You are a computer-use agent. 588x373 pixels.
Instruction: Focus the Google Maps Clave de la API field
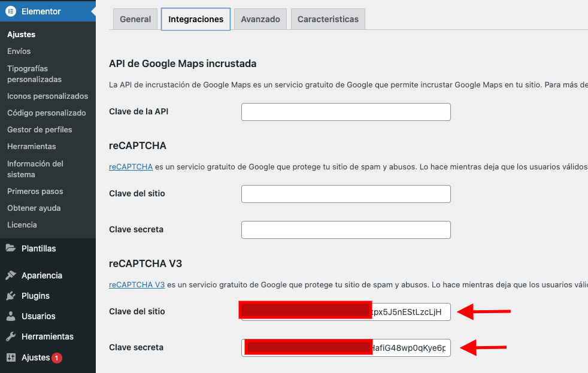(x=345, y=112)
